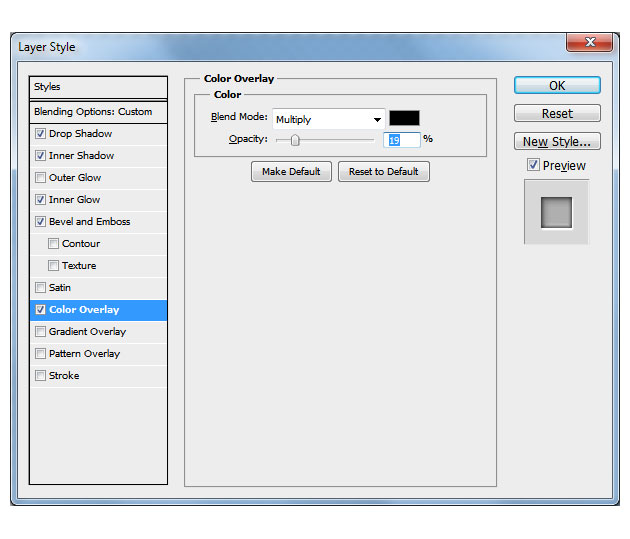Select the Gradient Overlay label

[88, 332]
